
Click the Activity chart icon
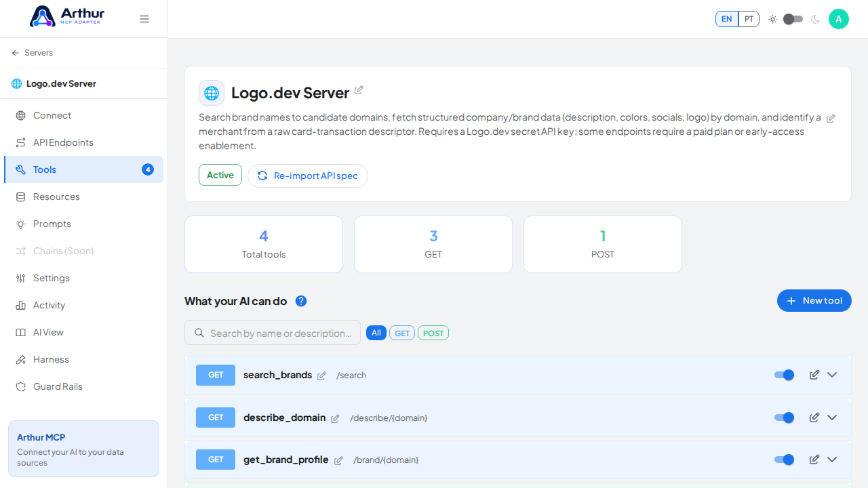(x=21, y=305)
